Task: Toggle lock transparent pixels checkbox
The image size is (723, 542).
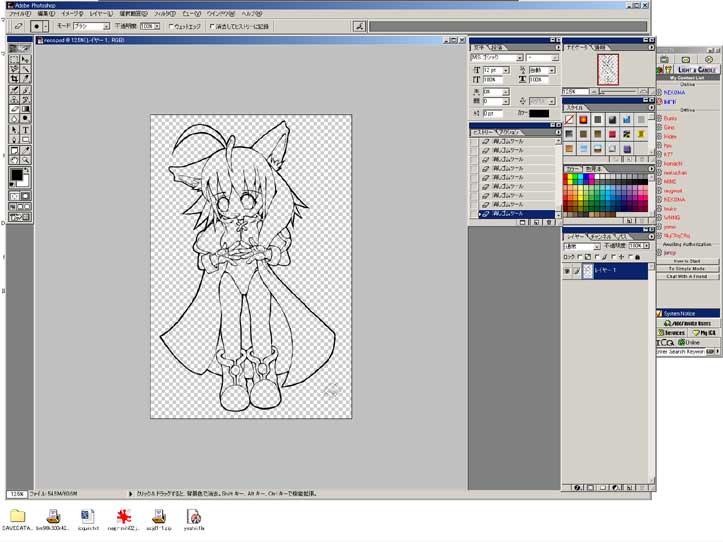Action: click(x=580, y=257)
